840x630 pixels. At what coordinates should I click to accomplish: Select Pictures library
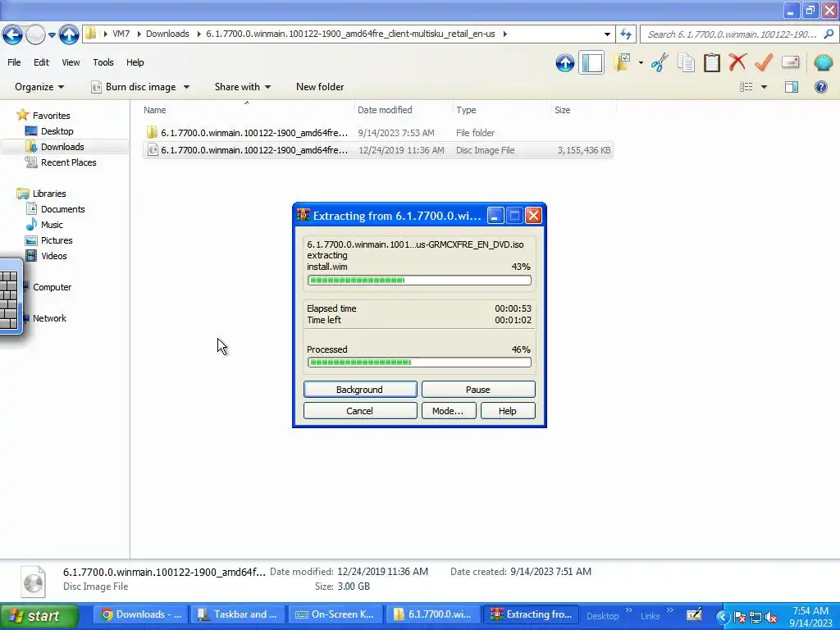tap(57, 240)
